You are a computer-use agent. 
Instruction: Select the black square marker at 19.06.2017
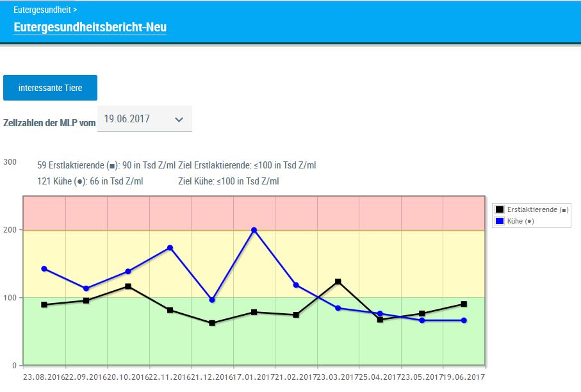pyautogui.click(x=464, y=304)
